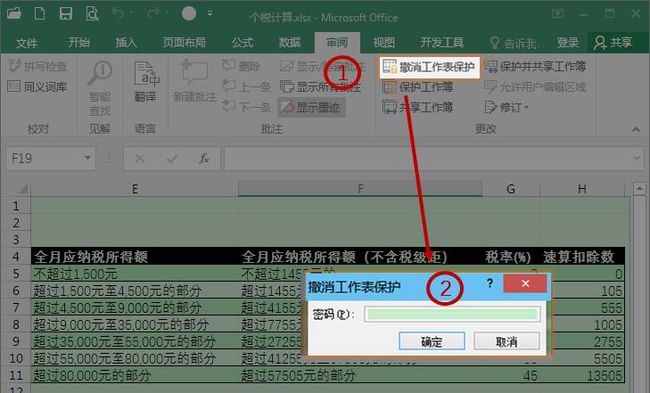The width and height of the screenshot is (650, 393).
Task: Click the Save icon in quick access toolbar
Action: [x=66, y=14]
